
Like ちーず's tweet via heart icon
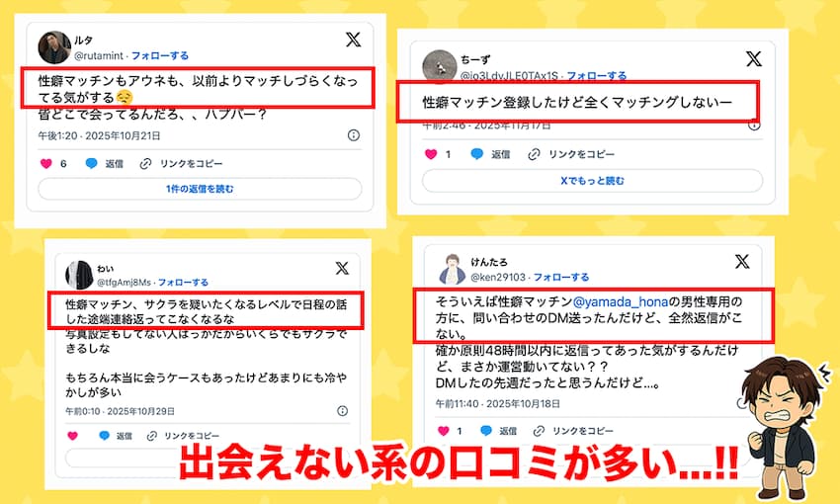431,154
